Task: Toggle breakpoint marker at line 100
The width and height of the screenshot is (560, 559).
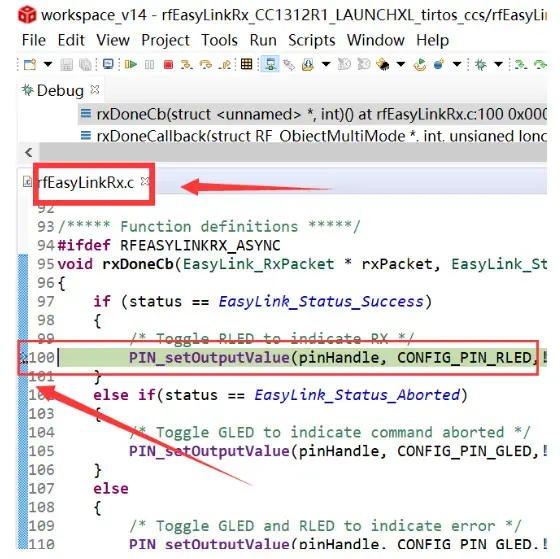Action: [23, 358]
